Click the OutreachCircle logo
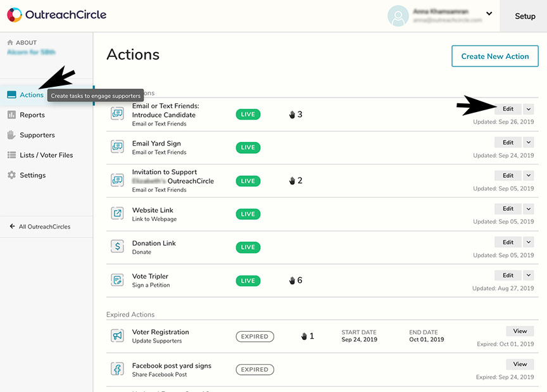The width and height of the screenshot is (547, 392). point(56,15)
